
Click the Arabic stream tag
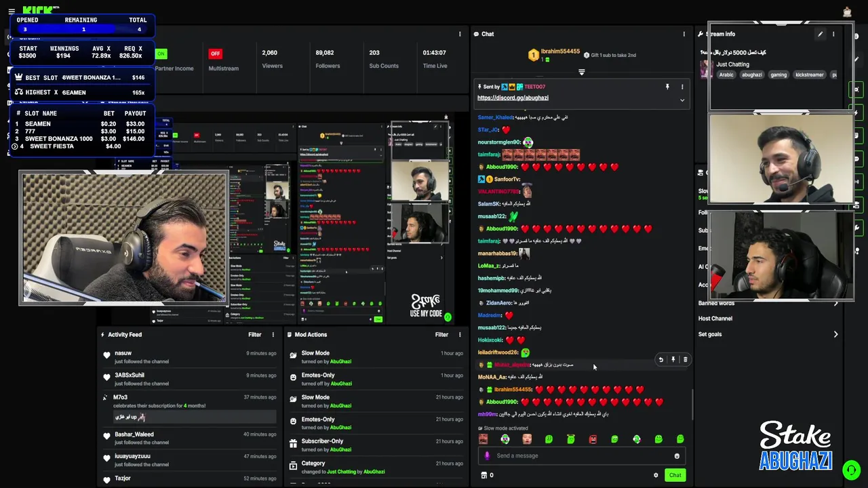click(x=726, y=75)
